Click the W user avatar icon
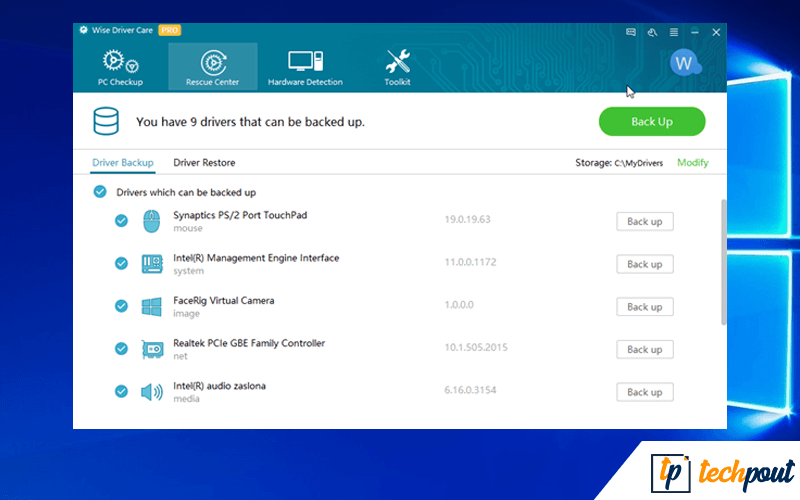This screenshot has height=500, width=800. click(x=684, y=63)
